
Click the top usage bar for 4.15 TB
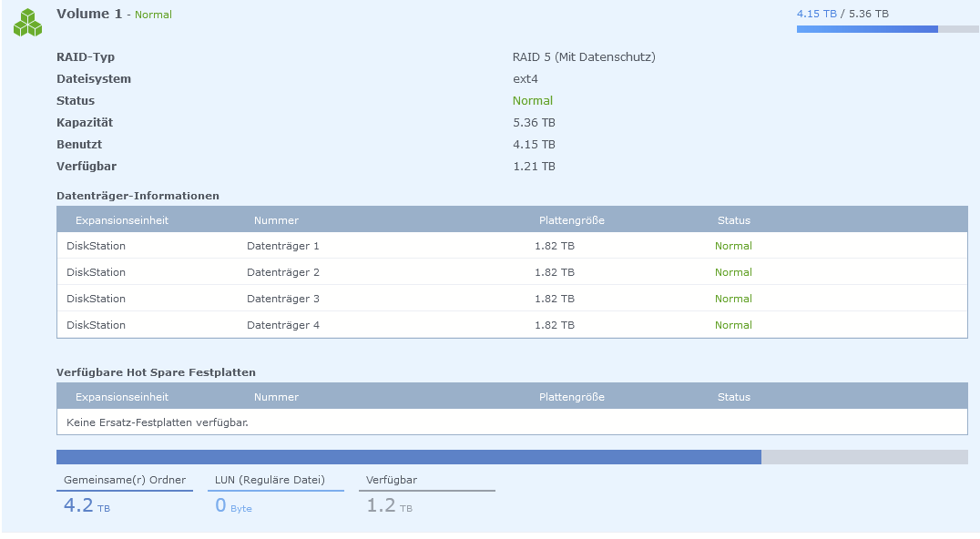(887, 29)
